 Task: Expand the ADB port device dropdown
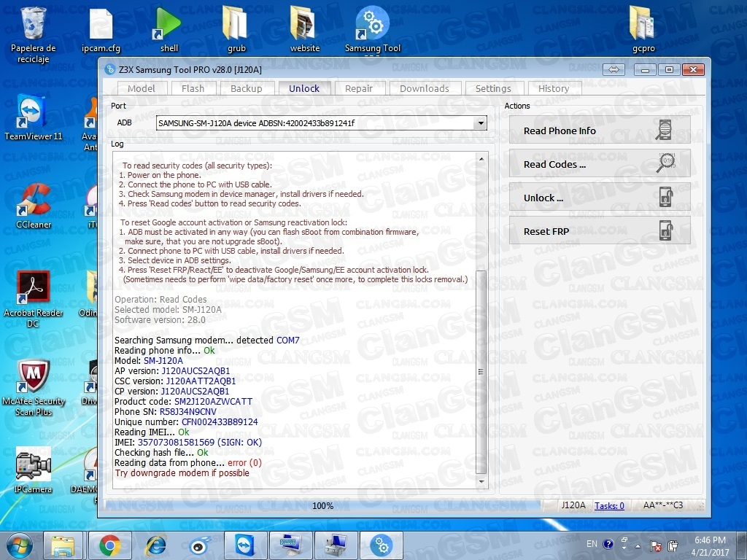(x=481, y=122)
